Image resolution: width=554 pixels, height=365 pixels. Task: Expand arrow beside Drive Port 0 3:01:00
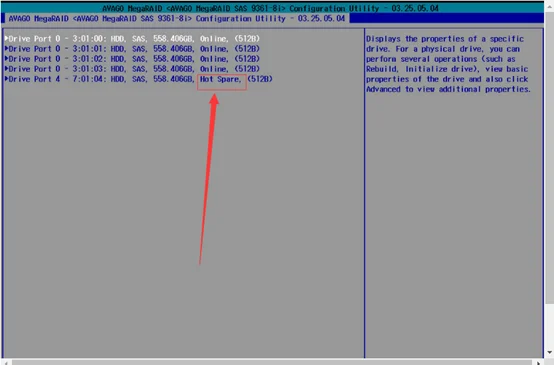point(6,38)
